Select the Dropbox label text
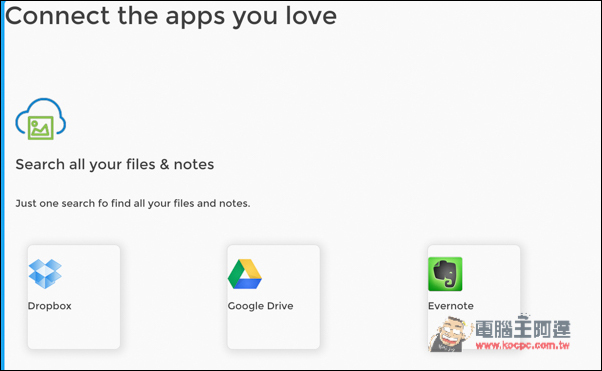Screen dimensions: 602x371 coord(50,306)
